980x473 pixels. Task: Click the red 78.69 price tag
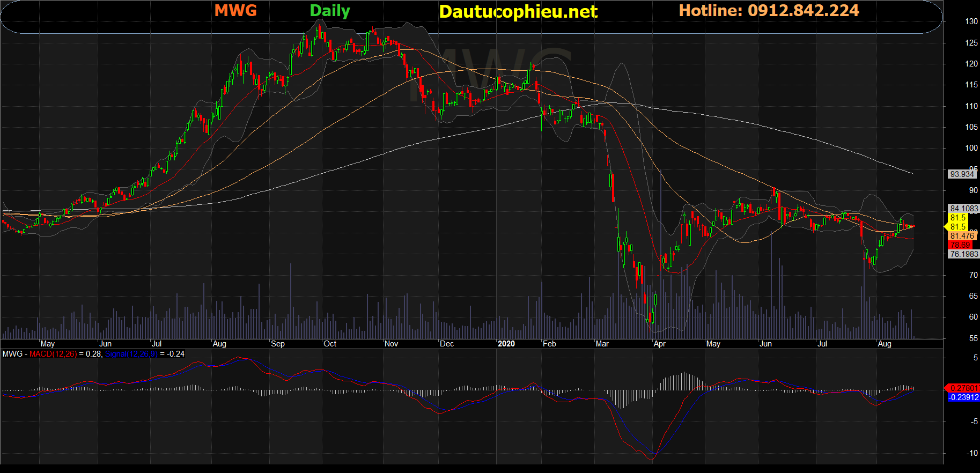pos(960,245)
